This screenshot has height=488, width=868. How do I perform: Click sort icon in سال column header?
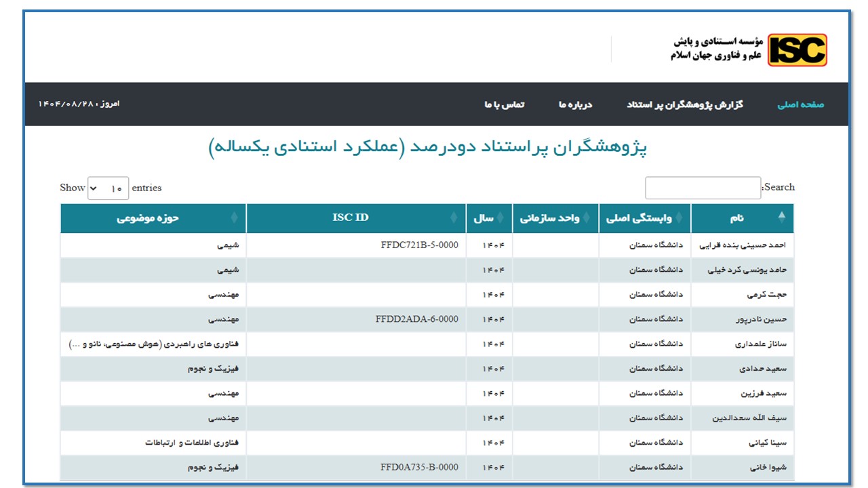click(x=500, y=218)
